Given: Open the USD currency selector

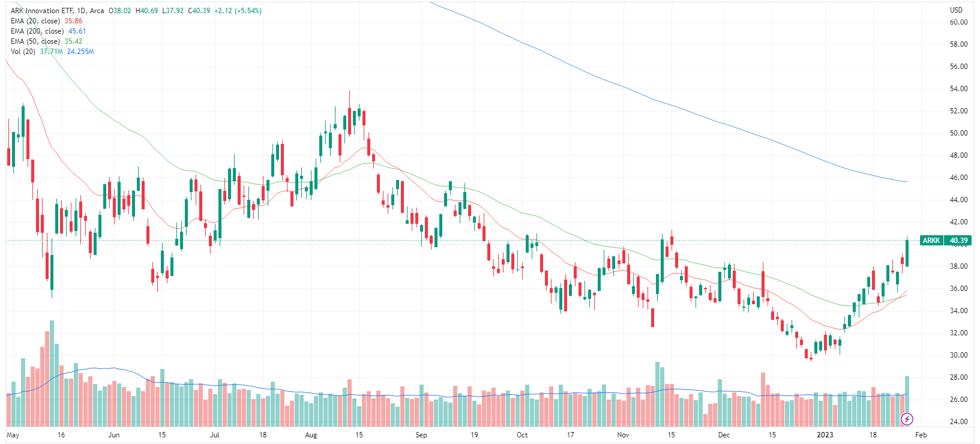Looking at the screenshot, I should (956, 10).
